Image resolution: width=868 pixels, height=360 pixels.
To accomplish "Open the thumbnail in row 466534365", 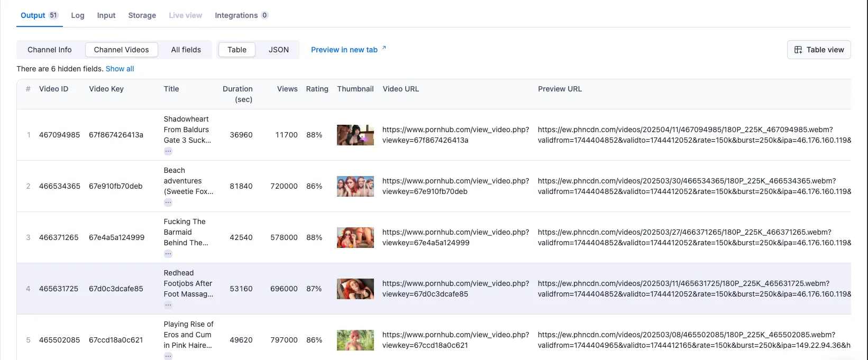I will coord(355,186).
